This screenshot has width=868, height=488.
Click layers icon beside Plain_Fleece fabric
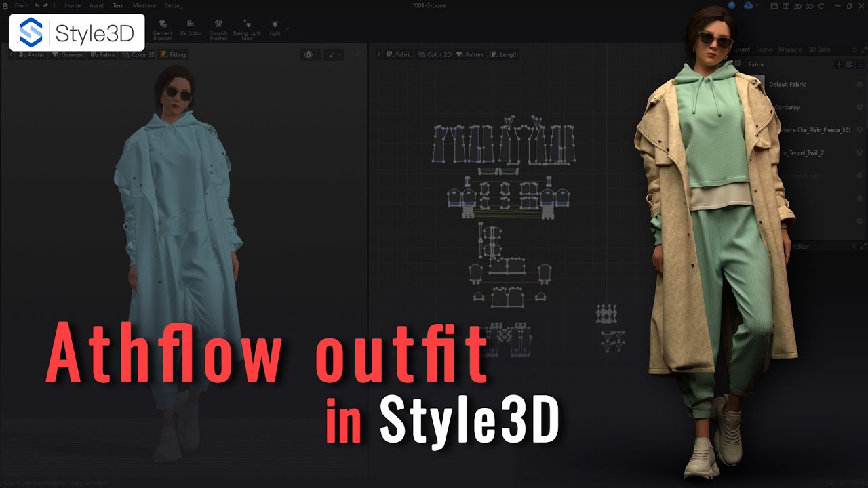(859, 129)
